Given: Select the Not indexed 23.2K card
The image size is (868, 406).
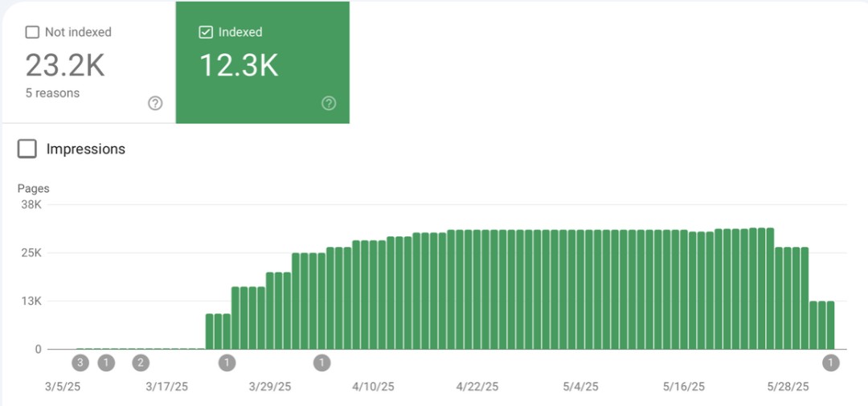Looking at the screenshot, I should (88, 63).
